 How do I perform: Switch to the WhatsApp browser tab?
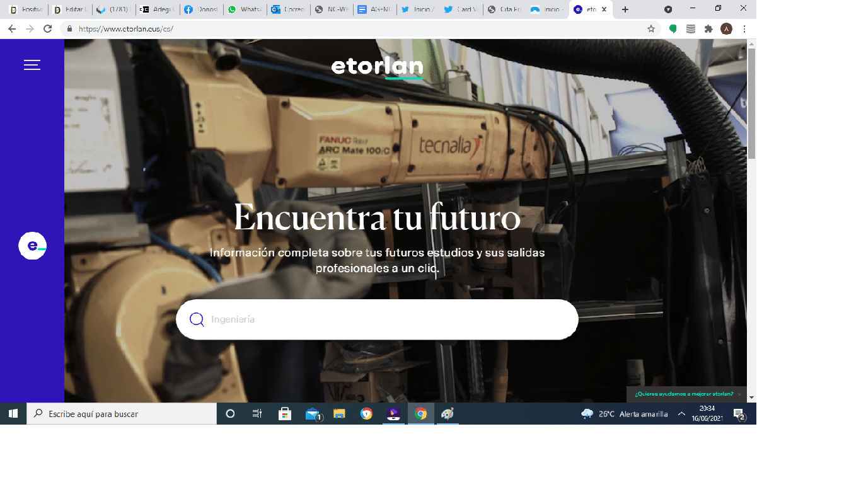(x=245, y=9)
